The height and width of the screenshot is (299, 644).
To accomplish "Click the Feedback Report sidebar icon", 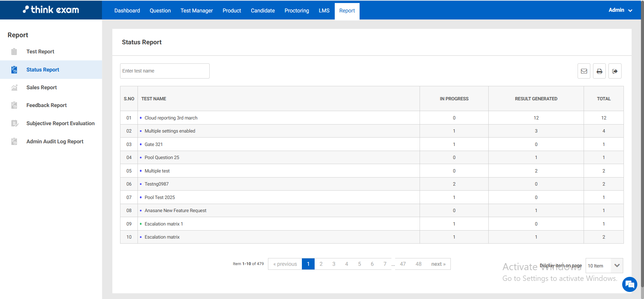I will [14, 105].
